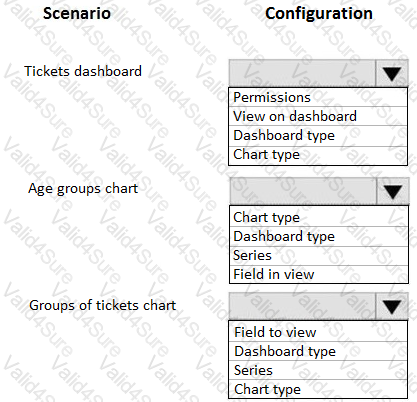Select Chart type for Groups of tickets chart
This screenshot has width=417, height=402.
(x=318, y=389)
